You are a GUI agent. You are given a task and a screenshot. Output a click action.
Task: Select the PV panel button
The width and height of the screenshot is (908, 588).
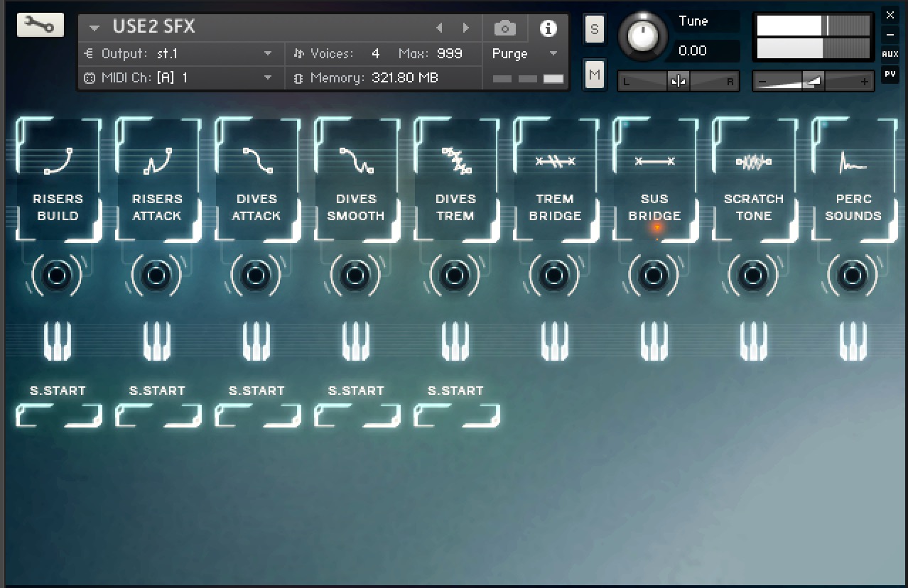click(890, 73)
